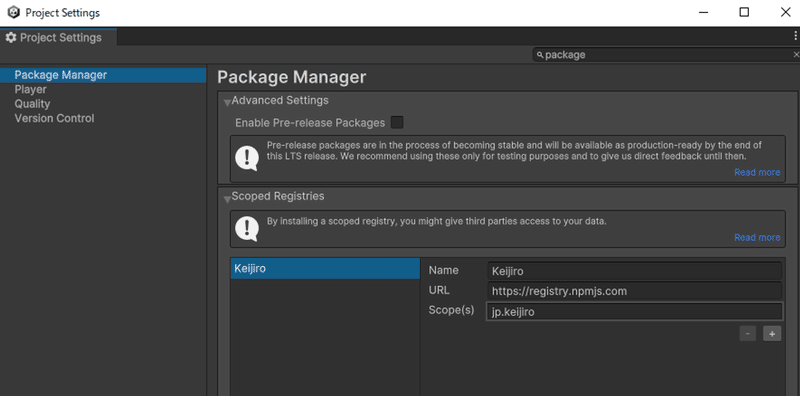Viewport: 800px width, 396px height.
Task: Remove the selected scope with minus button
Action: (747, 334)
